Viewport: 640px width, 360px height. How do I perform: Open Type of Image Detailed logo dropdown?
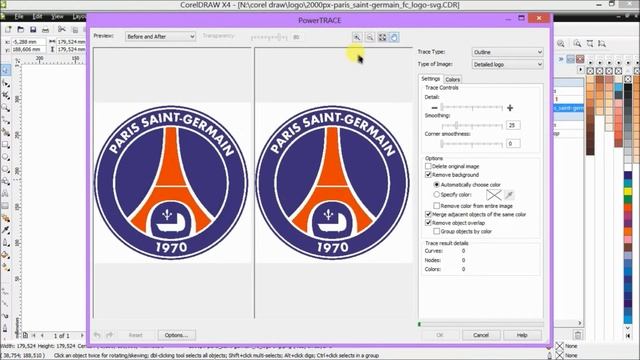[507, 64]
